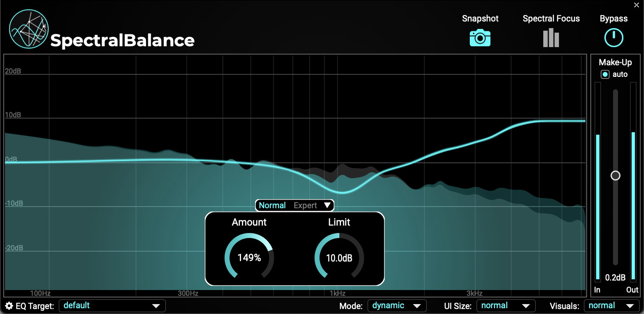Open the EQ Target default dropdown

tap(112, 306)
